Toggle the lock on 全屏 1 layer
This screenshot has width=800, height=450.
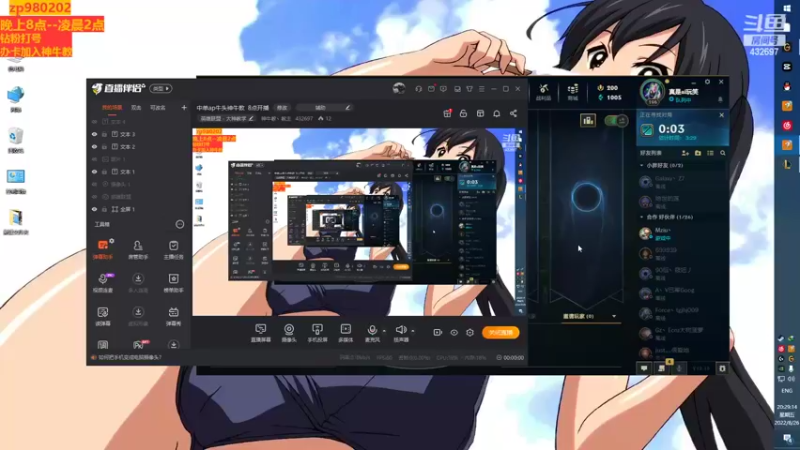coord(105,209)
